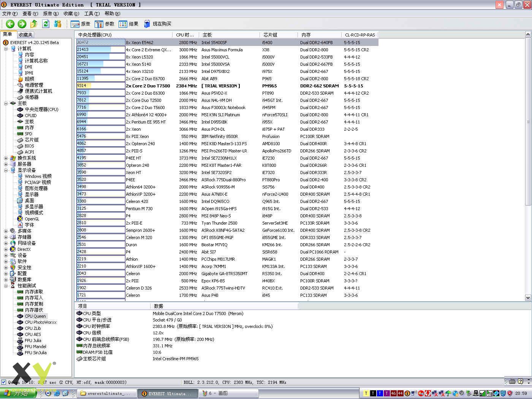Expand the 存储器 tree node
532x399 pixels.
click(x=6, y=237)
